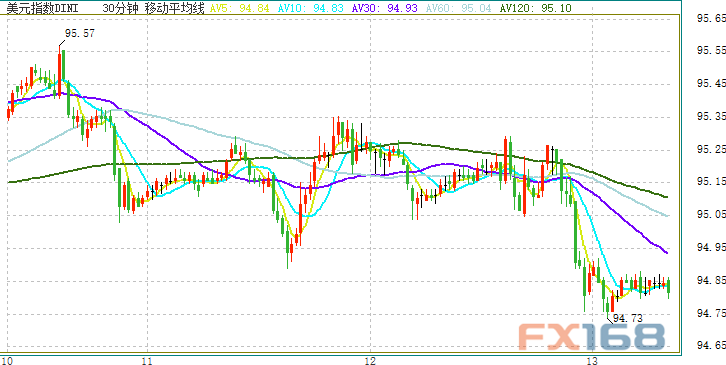The width and height of the screenshot is (726, 365).
Task: Click date label 11 on time axis
Action: pos(147,360)
